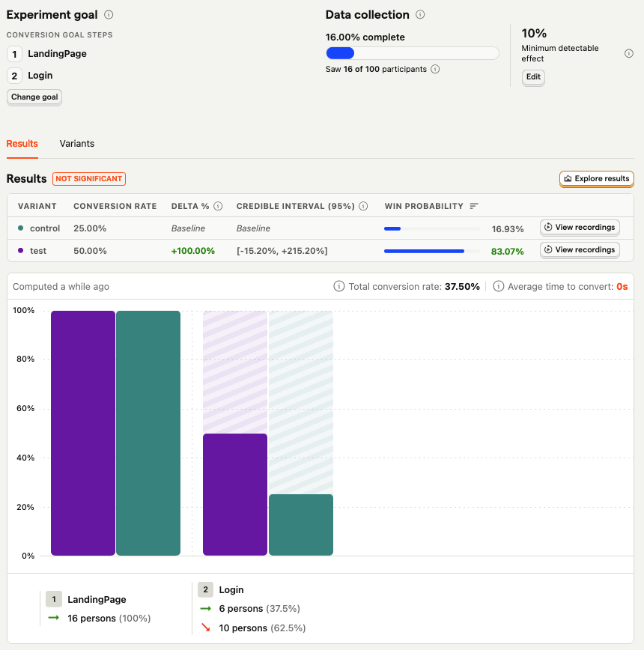This screenshot has width=644, height=650.
Task: View recordings for the test variant
Action: (x=580, y=250)
